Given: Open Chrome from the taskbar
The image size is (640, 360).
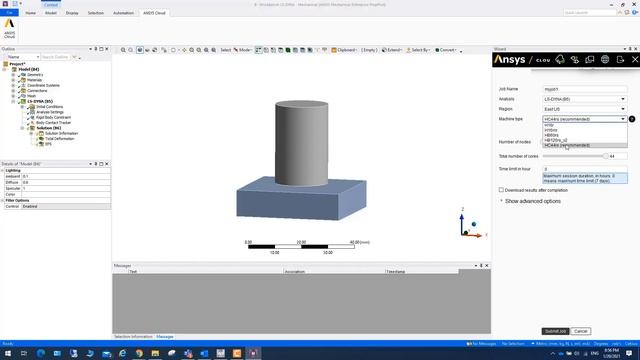Looking at the screenshot, I should pyautogui.click(x=139, y=353).
